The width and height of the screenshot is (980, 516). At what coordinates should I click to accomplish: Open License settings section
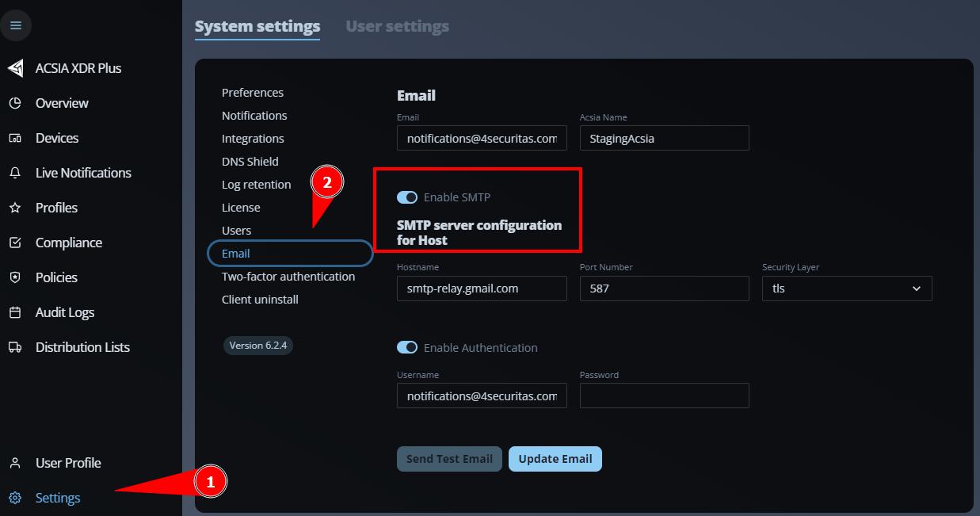point(241,208)
